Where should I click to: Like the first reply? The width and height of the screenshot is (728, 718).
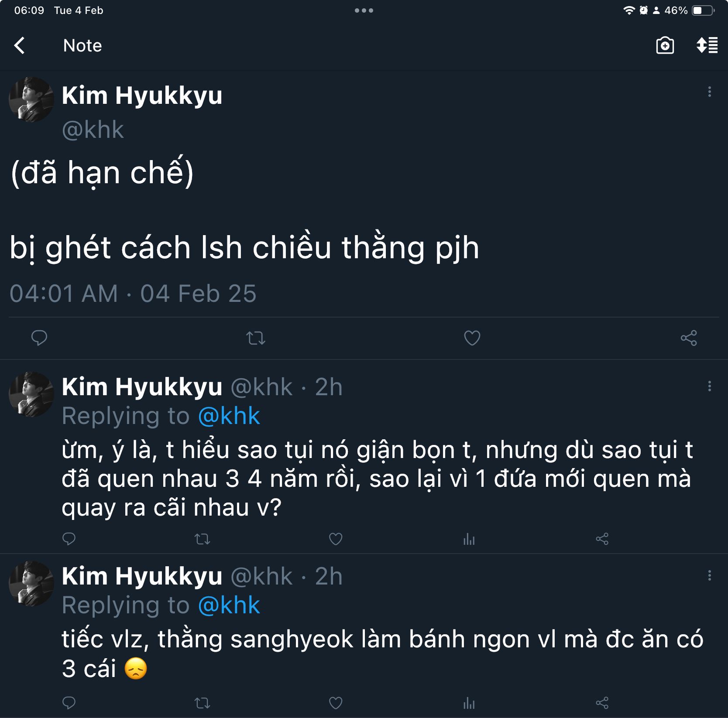335,539
